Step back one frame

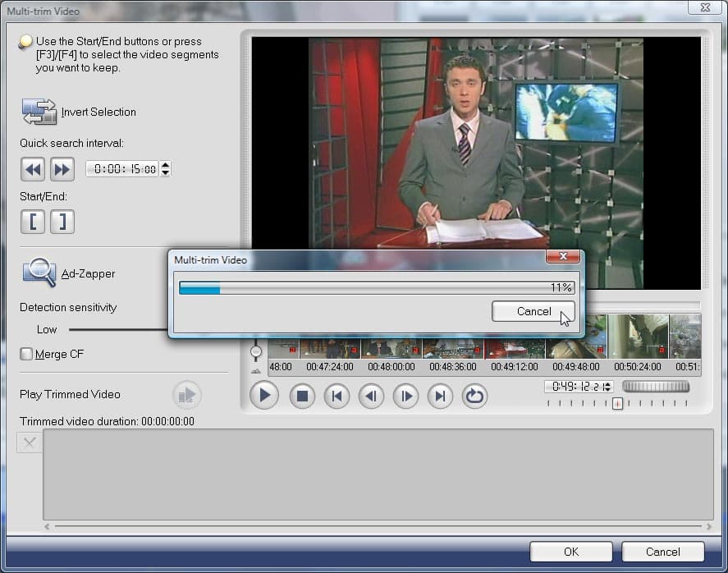tap(371, 396)
